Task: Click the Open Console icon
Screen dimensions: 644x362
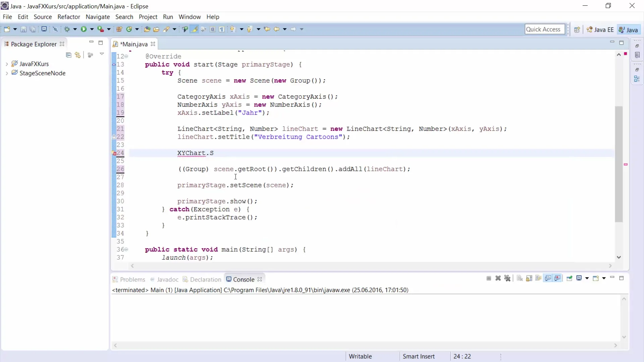Action: 596,278
